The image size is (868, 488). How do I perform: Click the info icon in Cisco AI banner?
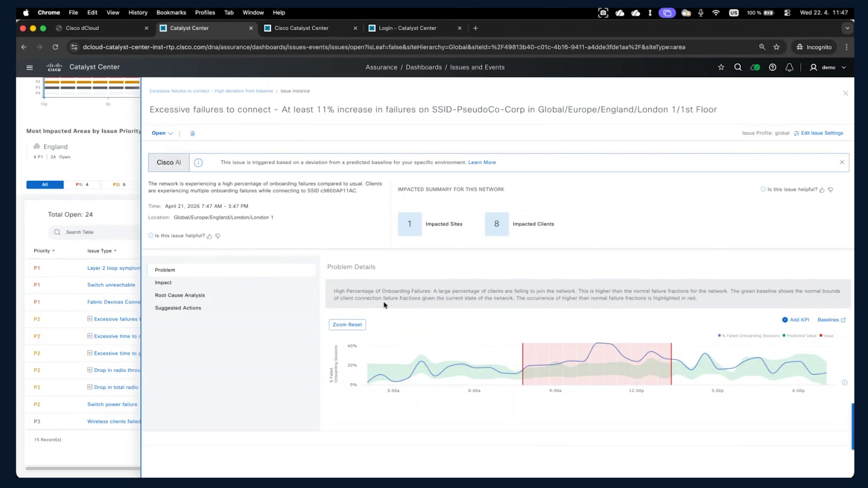[x=198, y=163]
